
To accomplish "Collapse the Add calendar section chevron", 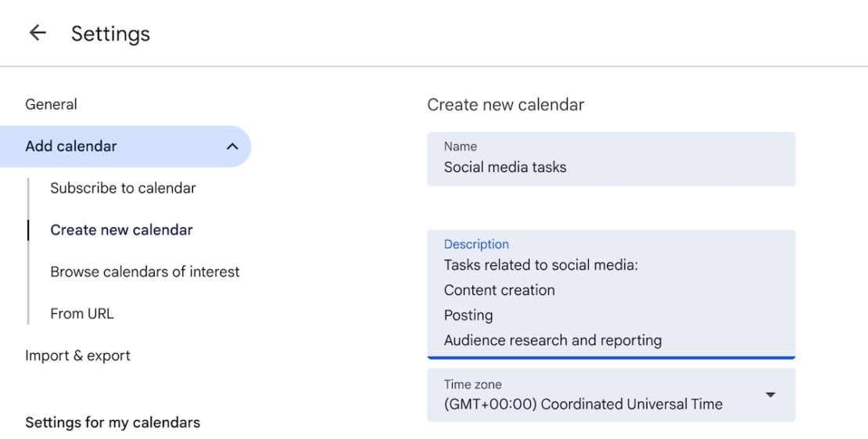I will pos(232,146).
